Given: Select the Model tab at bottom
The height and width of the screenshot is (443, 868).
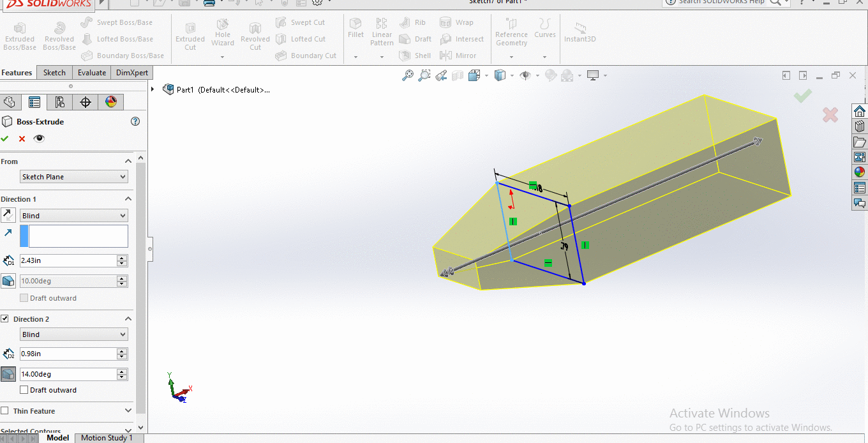Looking at the screenshot, I should point(57,438).
